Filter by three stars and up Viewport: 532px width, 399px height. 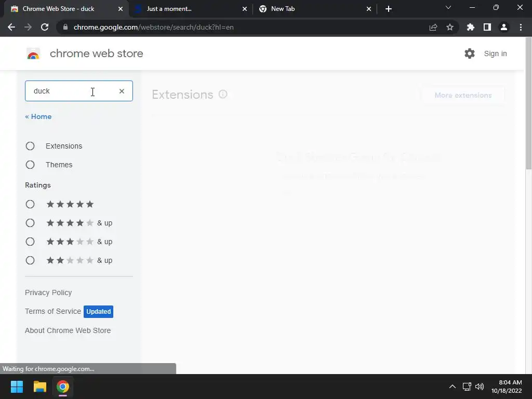(x=30, y=242)
